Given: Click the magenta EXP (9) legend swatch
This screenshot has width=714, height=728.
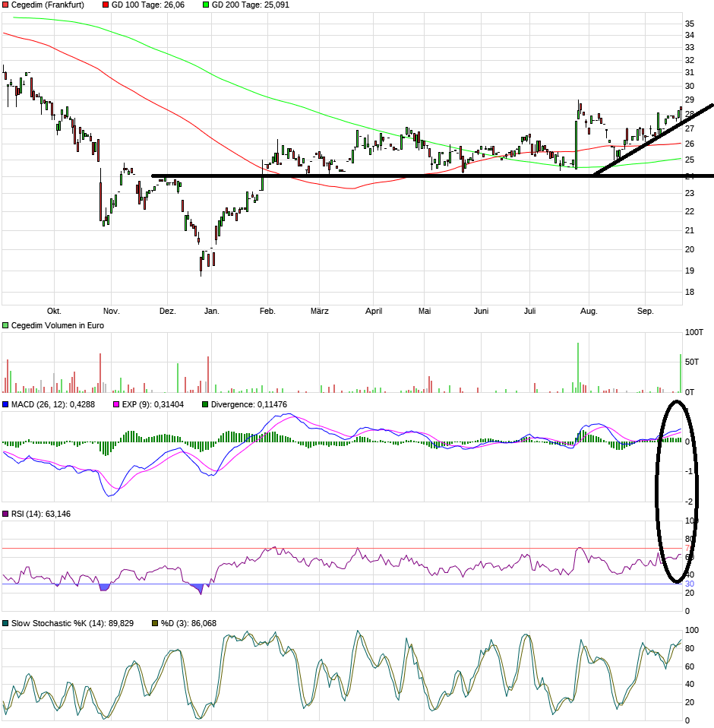Looking at the screenshot, I should pos(116,404).
